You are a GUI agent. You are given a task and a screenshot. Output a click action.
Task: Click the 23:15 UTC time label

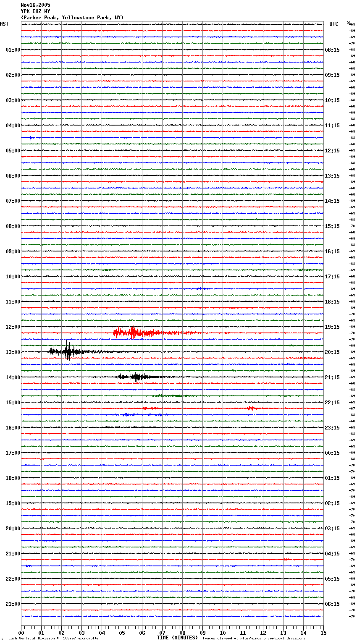pos(332,428)
